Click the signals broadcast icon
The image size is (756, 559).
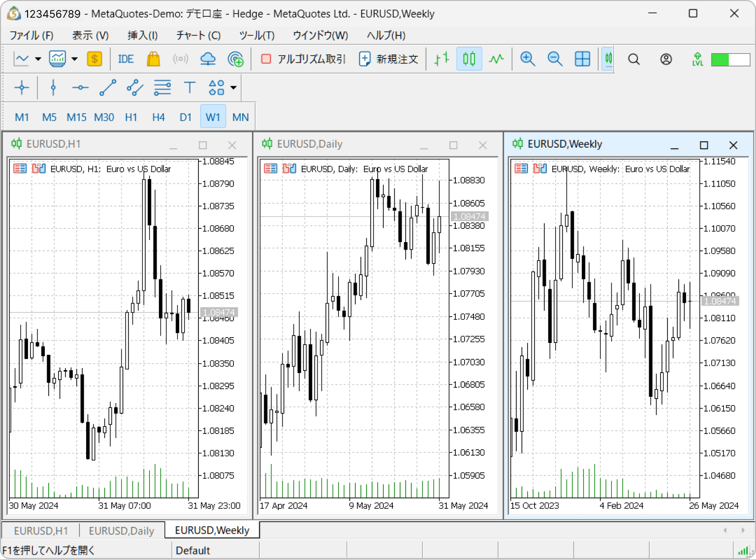pyautogui.click(x=181, y=59)
